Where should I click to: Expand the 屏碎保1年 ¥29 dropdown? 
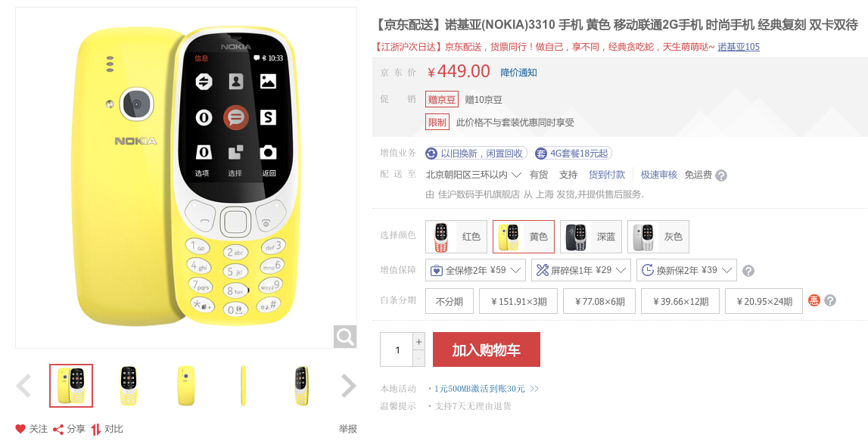tap(581, 270)
